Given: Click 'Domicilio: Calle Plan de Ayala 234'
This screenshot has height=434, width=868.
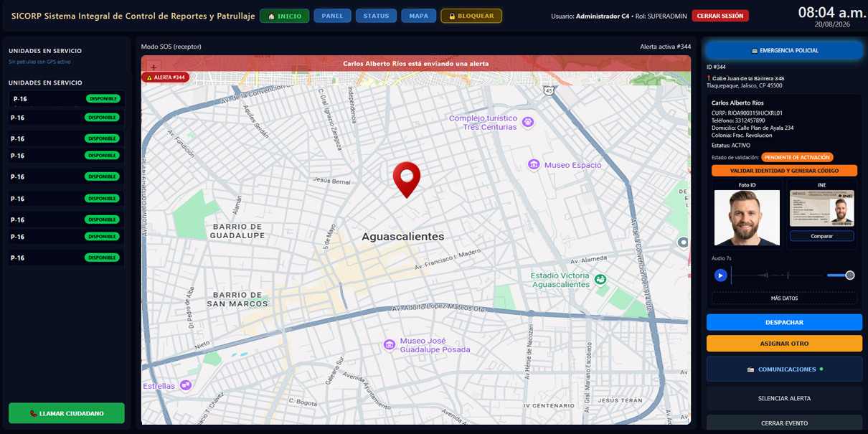Looking at the screenshot, I should click(x=753, y=128).
